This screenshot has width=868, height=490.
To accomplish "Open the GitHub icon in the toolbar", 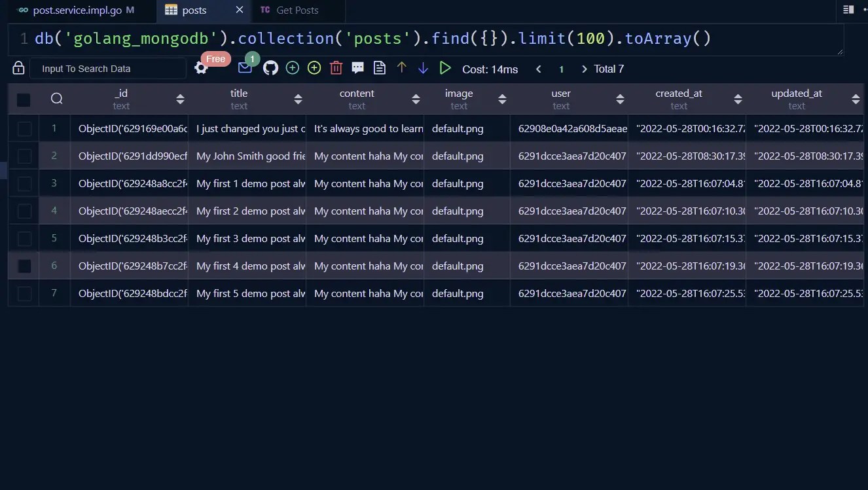I will click(x=269, y=67).
